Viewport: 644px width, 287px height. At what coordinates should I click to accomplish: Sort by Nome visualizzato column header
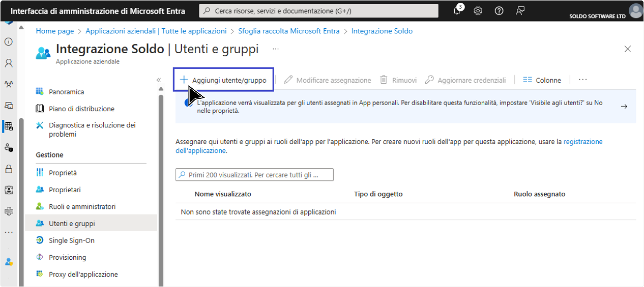coord(223,194)
